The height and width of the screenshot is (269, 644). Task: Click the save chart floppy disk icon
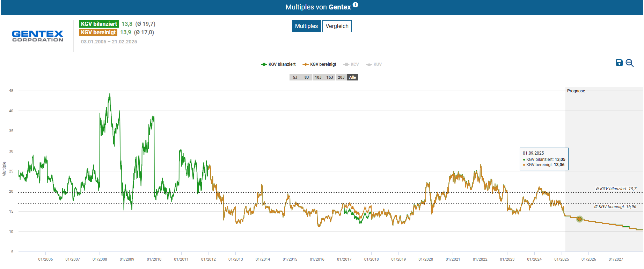click(619, 63)
